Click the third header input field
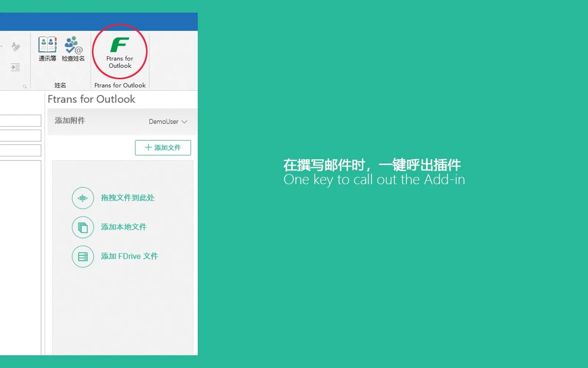588x368 pixels. coord(21,150)
